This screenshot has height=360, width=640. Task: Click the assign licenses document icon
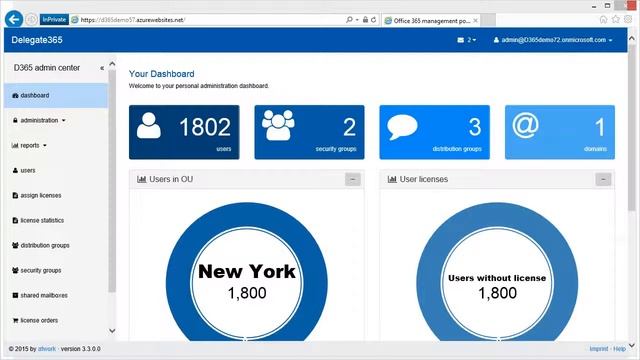[x=15, y=196]
